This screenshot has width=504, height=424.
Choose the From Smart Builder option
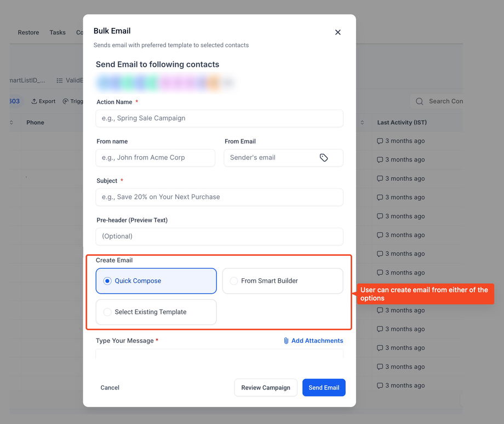click(x=234, y=281)
